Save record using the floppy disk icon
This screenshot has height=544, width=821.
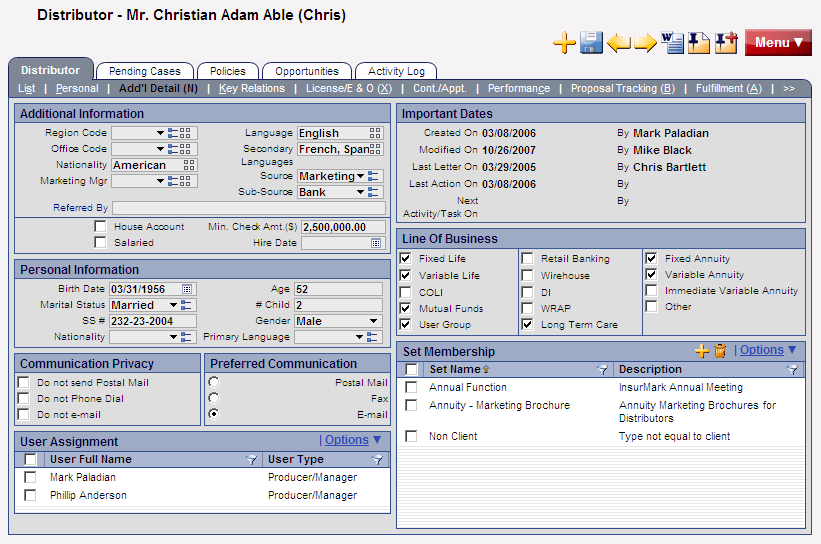click(591, 43)
